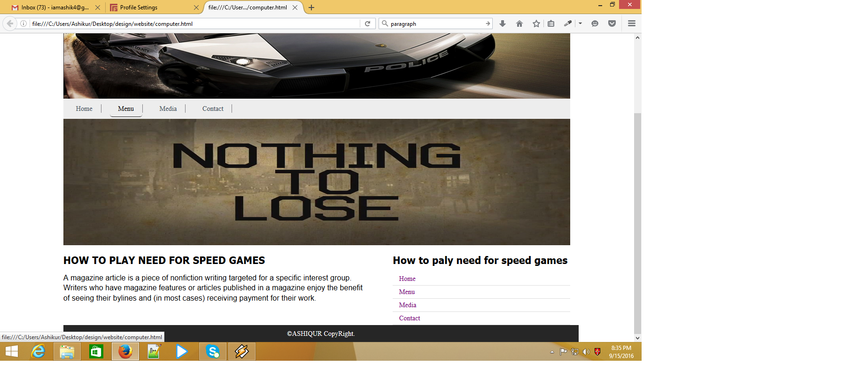Click the scrollbar down arrow
868x388 pixels.
click(x=637, y=338)
